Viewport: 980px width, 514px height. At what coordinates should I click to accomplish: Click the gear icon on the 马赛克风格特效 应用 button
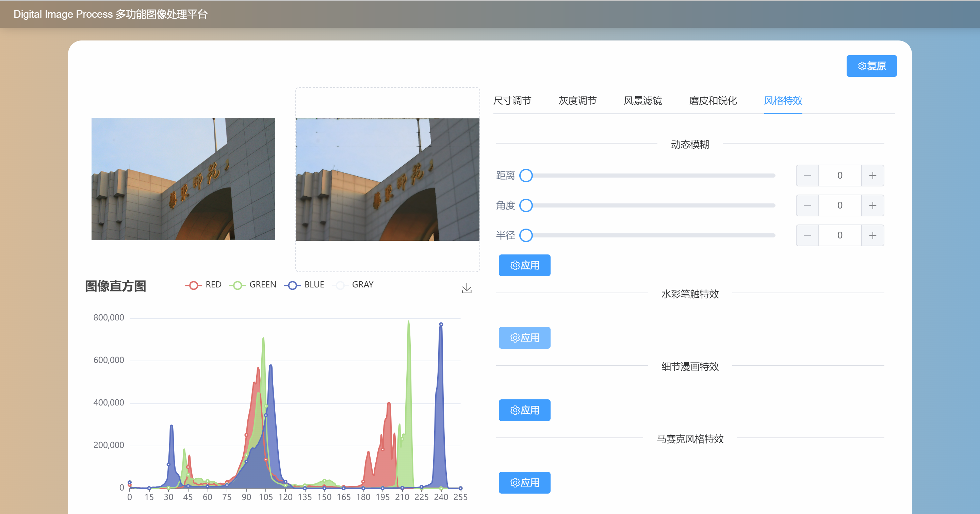point(514,482)
